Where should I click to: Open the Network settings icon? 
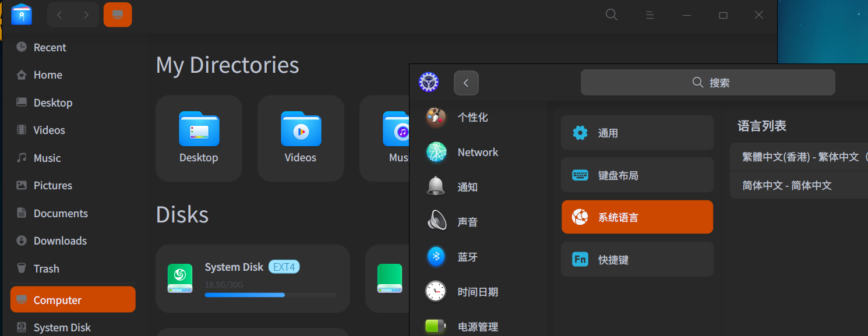point(436,152)
